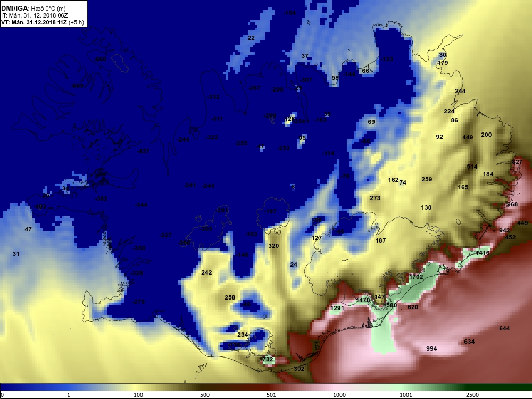Select the '92' value label
The image size is (532, 399).
click(439, 137)
